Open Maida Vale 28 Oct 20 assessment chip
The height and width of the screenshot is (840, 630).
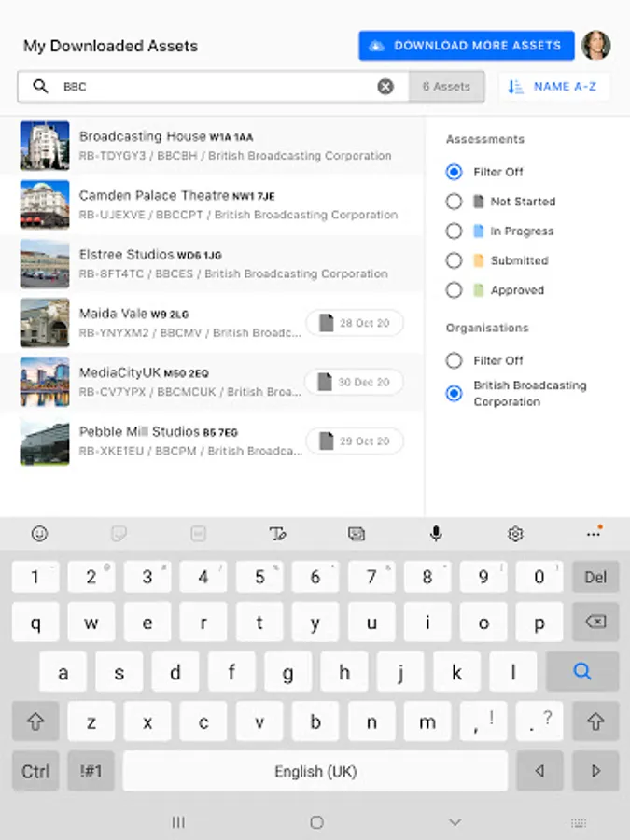[x=355, y=323]
